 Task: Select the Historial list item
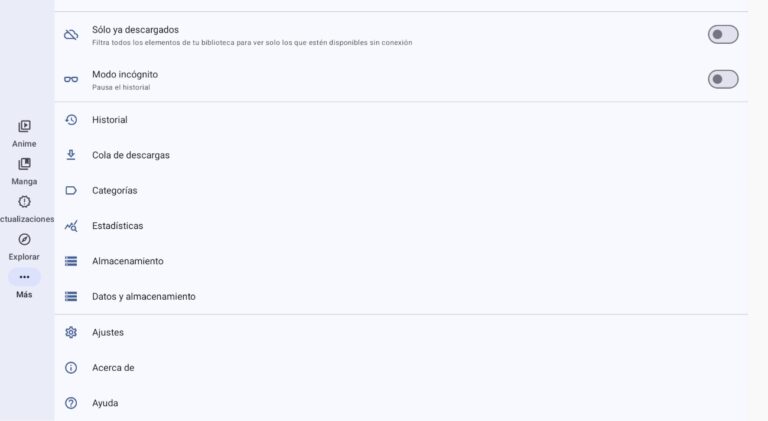coord(401,120)
